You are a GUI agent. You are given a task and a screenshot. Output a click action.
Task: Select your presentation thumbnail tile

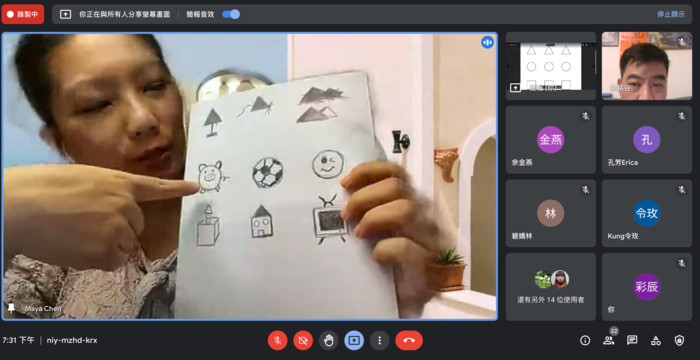pos(550,66)
